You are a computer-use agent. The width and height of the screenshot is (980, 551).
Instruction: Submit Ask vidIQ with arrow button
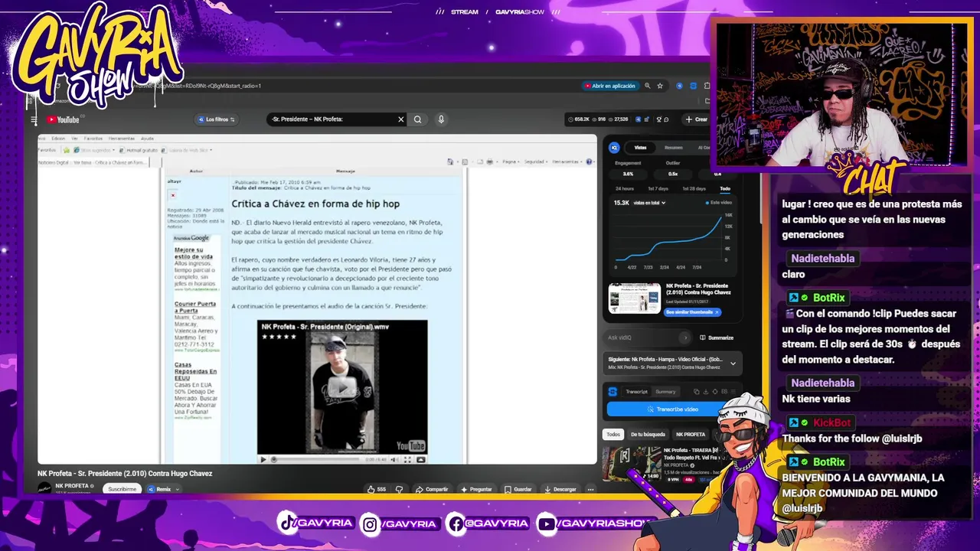coord(685,337)
